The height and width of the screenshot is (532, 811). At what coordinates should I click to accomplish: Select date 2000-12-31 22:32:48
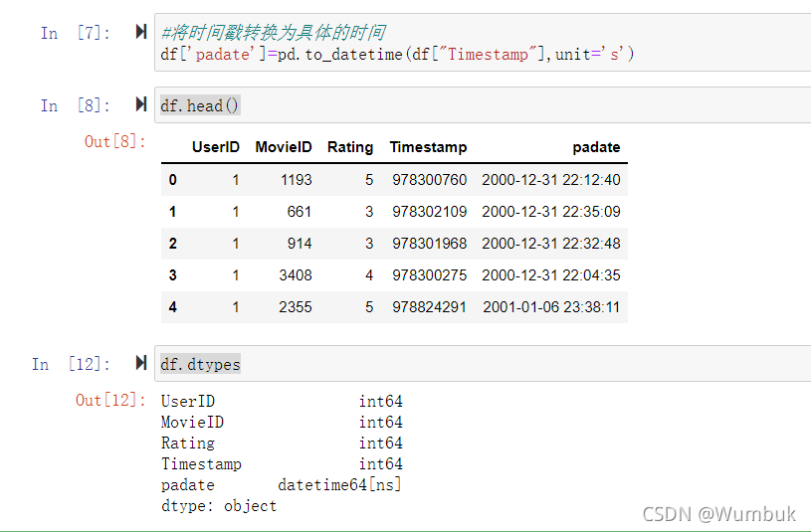coord(551,244)
